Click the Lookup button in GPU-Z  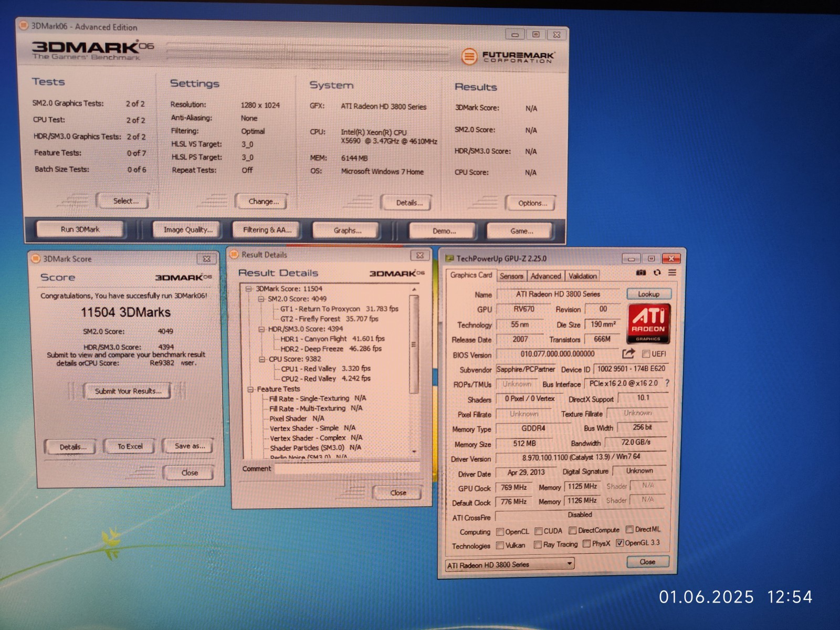tap(648, 294)
